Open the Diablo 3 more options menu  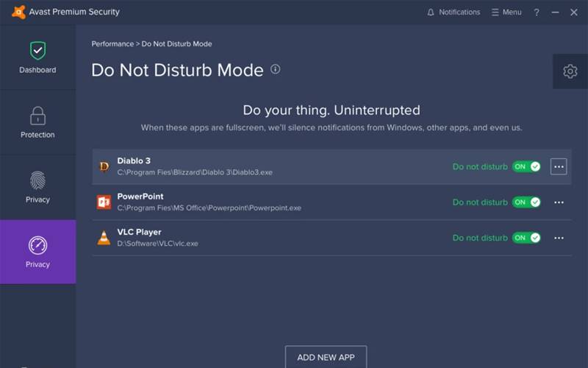[559, 167]
